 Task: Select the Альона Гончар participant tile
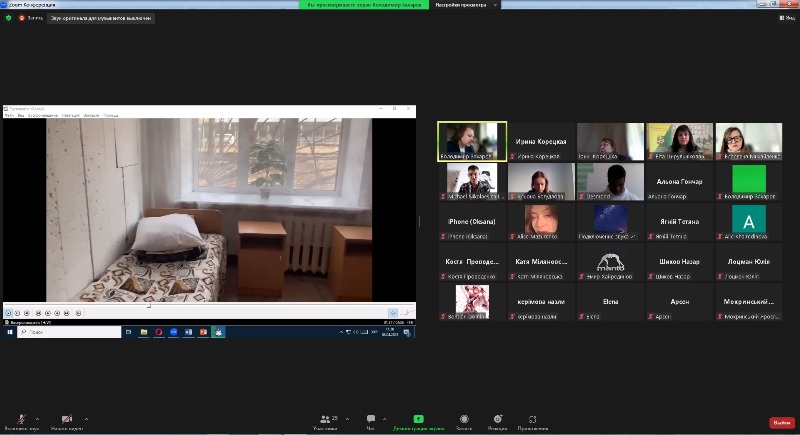(680, 182)
